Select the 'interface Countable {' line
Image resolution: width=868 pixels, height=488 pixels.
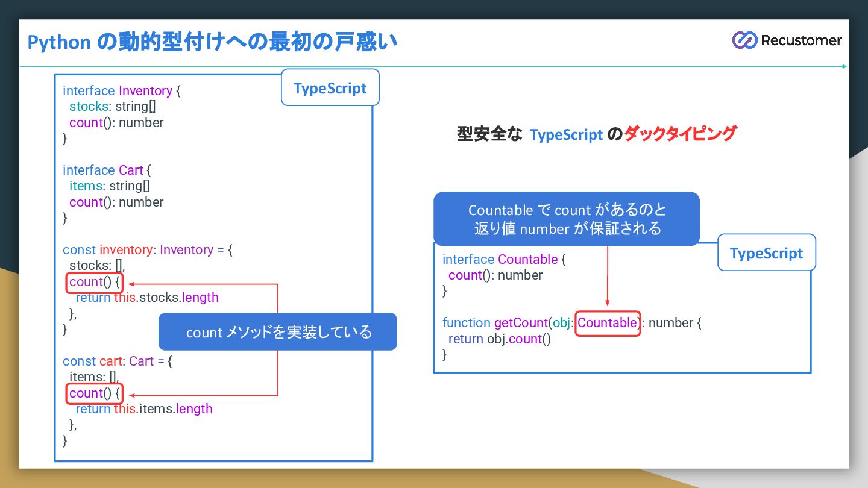click(x=504, y=260)
